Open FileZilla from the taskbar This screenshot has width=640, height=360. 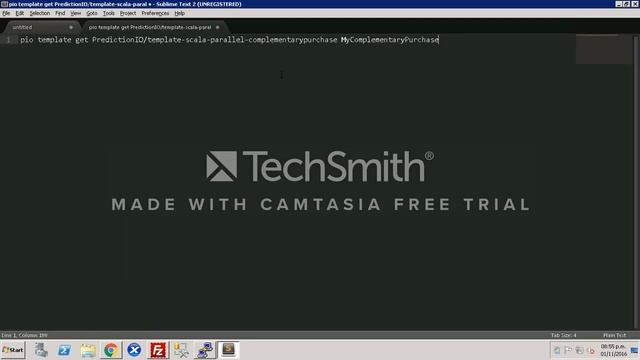click(158, 350)
